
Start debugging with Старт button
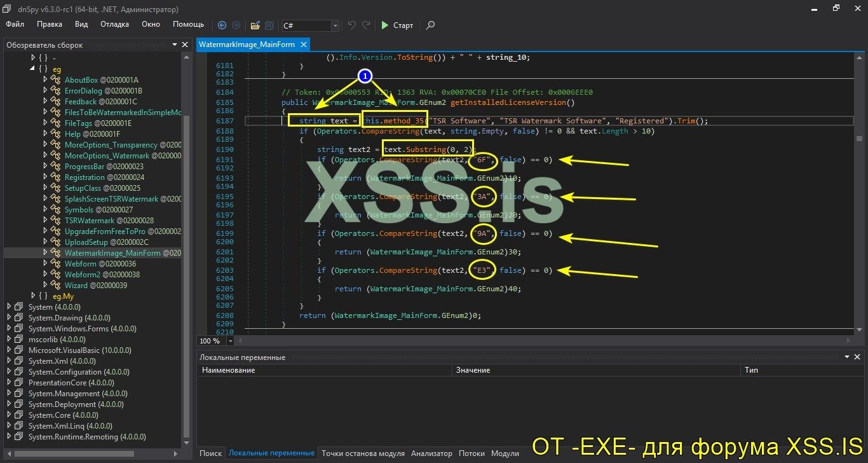[x=397, y=25]
